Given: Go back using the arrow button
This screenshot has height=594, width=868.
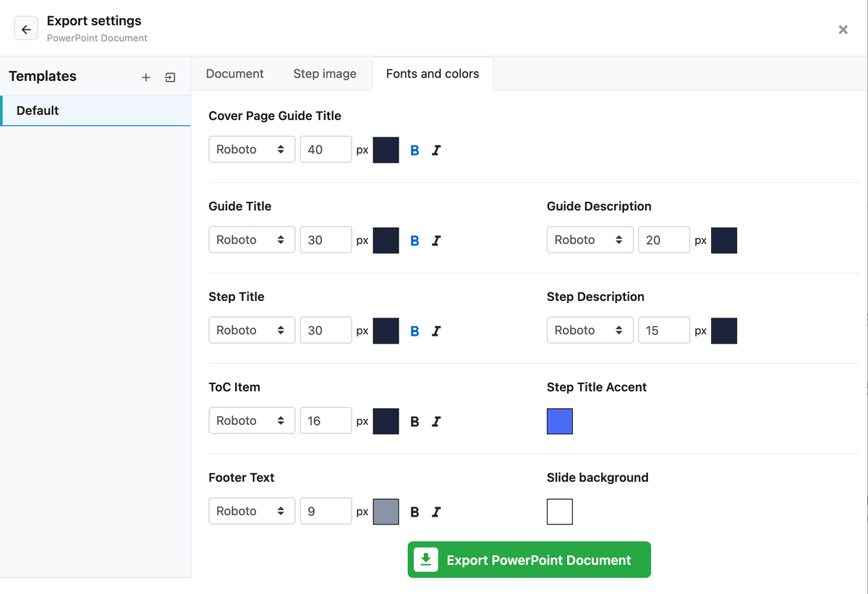Looking at the screenshot, I should 26,30.
